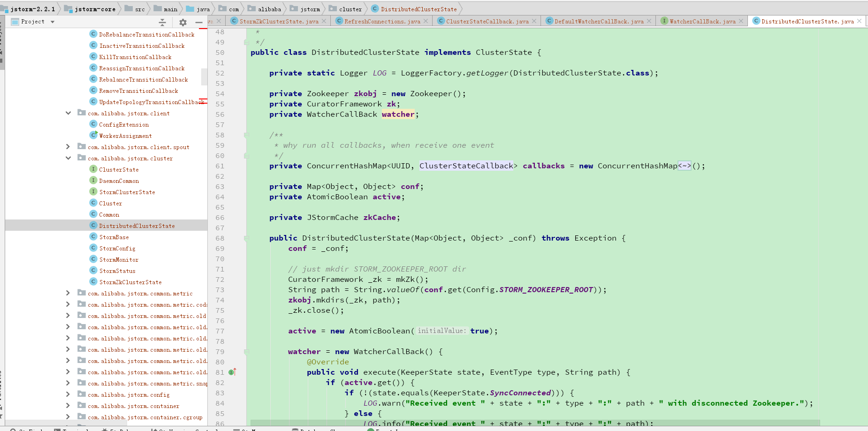Click class icon beside WorkerAssignment
Screen dimensions: 868x431
click(93, 136)
